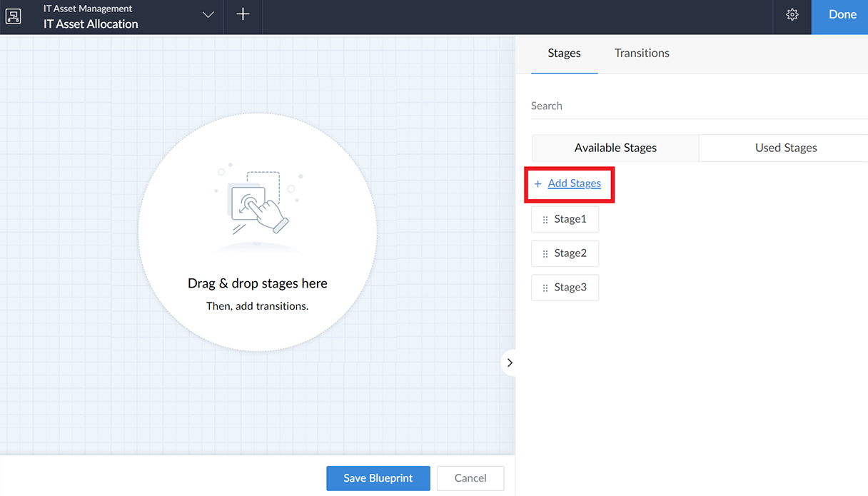Collapse the stages panel with the arrow
Screen dimensions: 868x496
(510, 363)
